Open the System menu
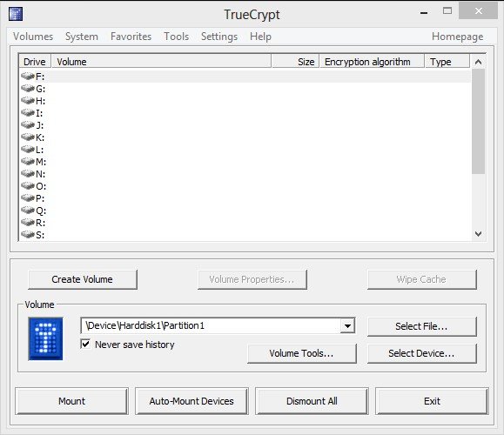Image resolution: width=504 pixels, height=435 pixels. coord(82,37)
